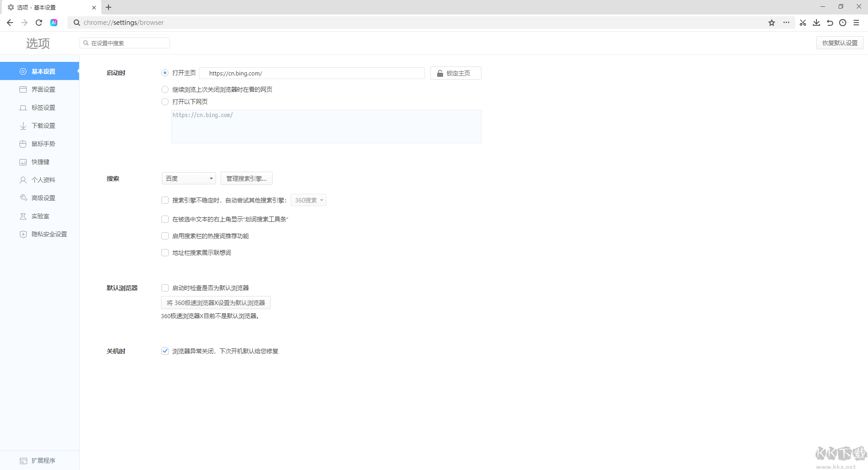The height and width of the screenshot is (470, 868).
Task: Enable 搜索引擎不稳定时 auto-try checkbox
Action: click(x=165, y=200)
